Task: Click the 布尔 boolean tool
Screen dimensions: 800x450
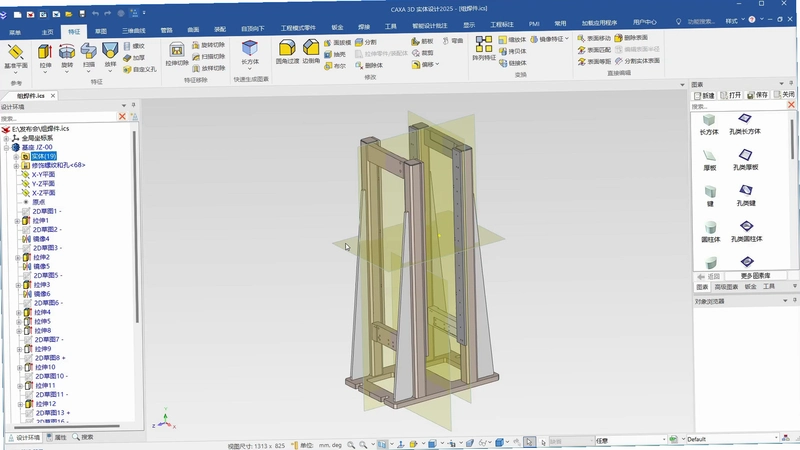Action: click(335, 66)
